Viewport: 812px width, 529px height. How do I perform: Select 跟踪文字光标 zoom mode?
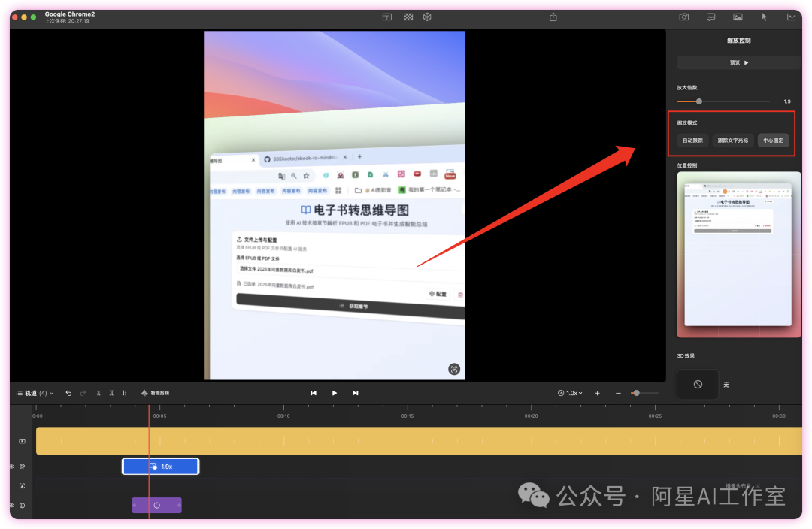[x=732, y=141]
